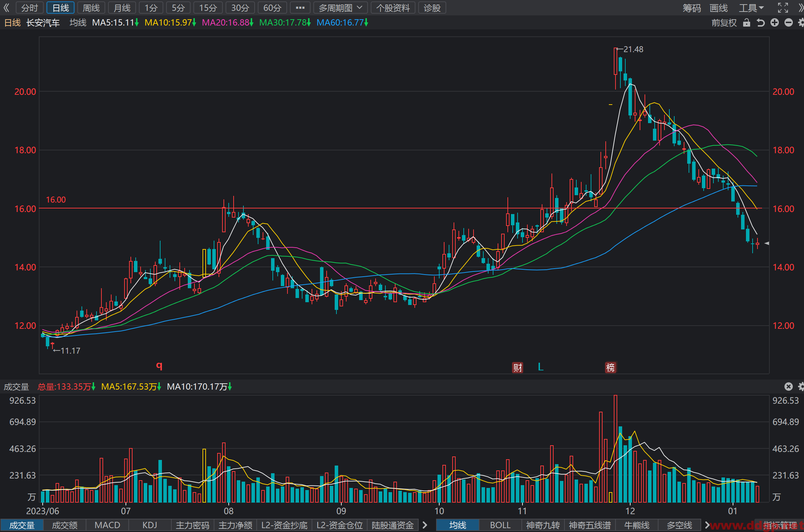Open the 主力净额 indicator tab
Image resolution: width=804 pixels, height=532 pixels.
click(235, 525)
